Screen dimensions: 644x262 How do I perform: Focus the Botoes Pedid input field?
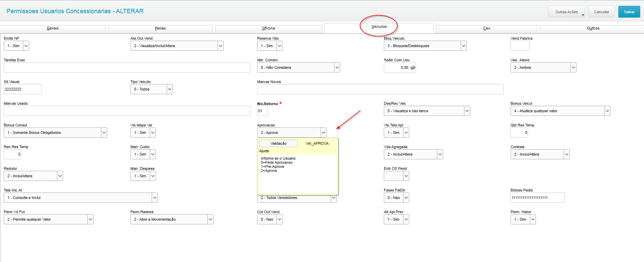tap(537, 198)
